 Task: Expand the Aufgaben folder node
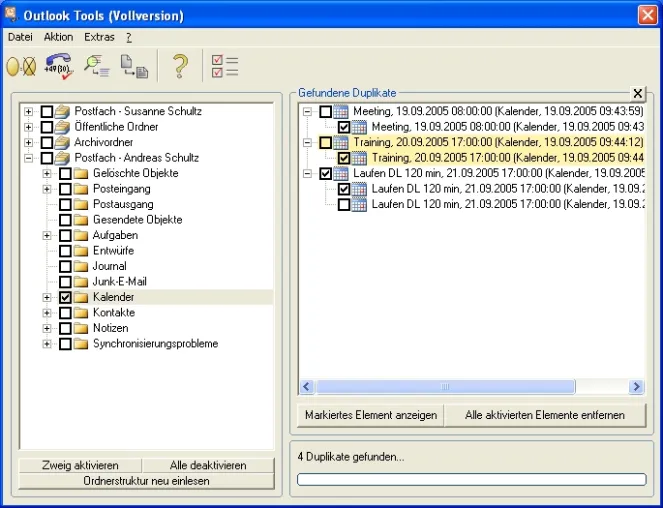[47, 236]
